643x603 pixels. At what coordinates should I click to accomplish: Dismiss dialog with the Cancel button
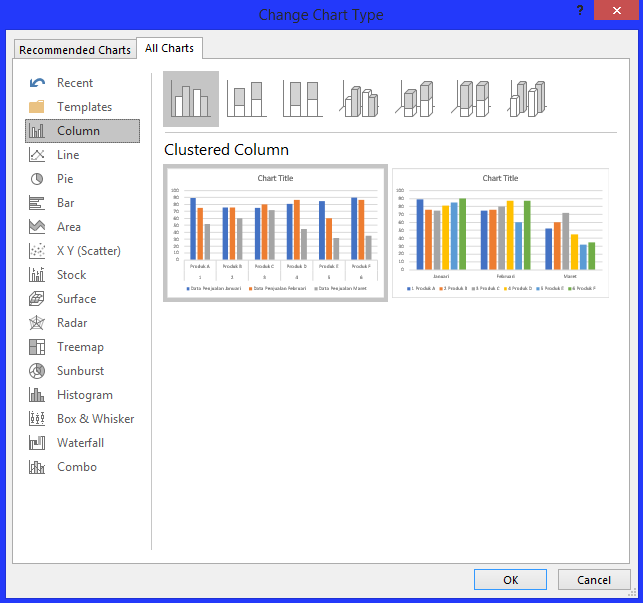coord(594,580)
